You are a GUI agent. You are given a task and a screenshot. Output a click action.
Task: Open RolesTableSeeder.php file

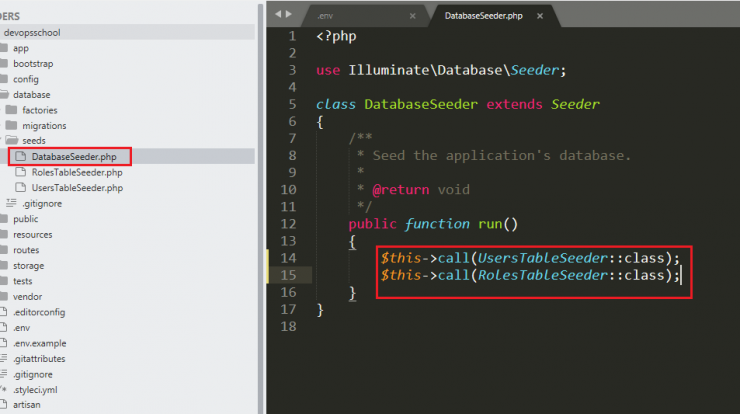(x=77, y=172)
